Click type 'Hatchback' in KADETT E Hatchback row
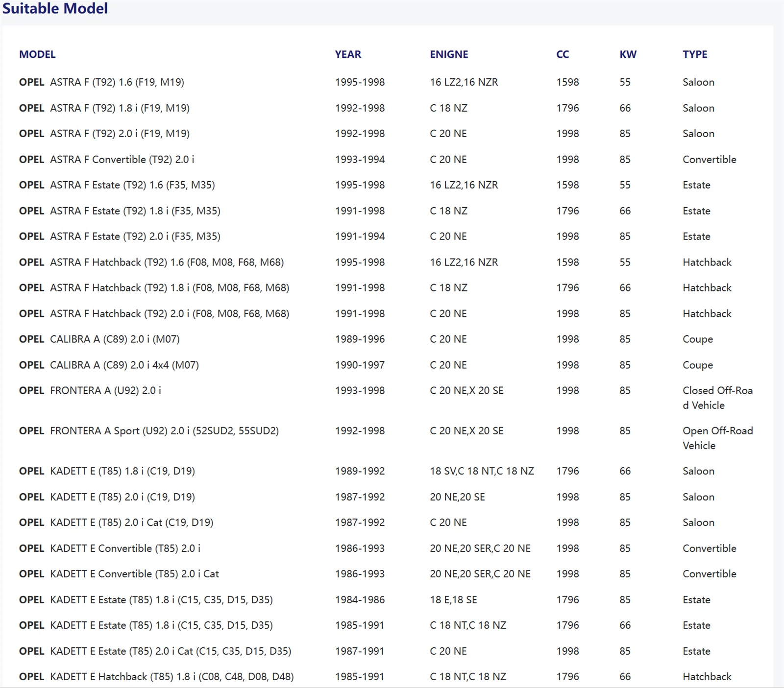The width and height of the screenshot is (784, 688). 707,677
